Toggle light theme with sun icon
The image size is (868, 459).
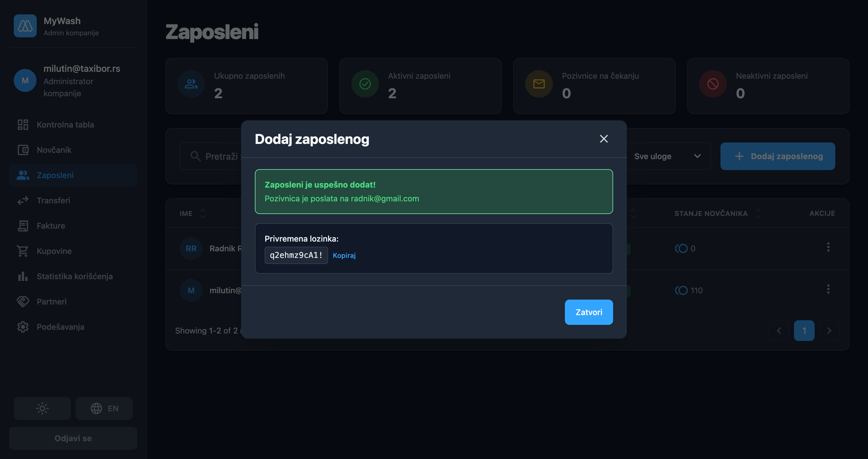[x=42, y=408]
